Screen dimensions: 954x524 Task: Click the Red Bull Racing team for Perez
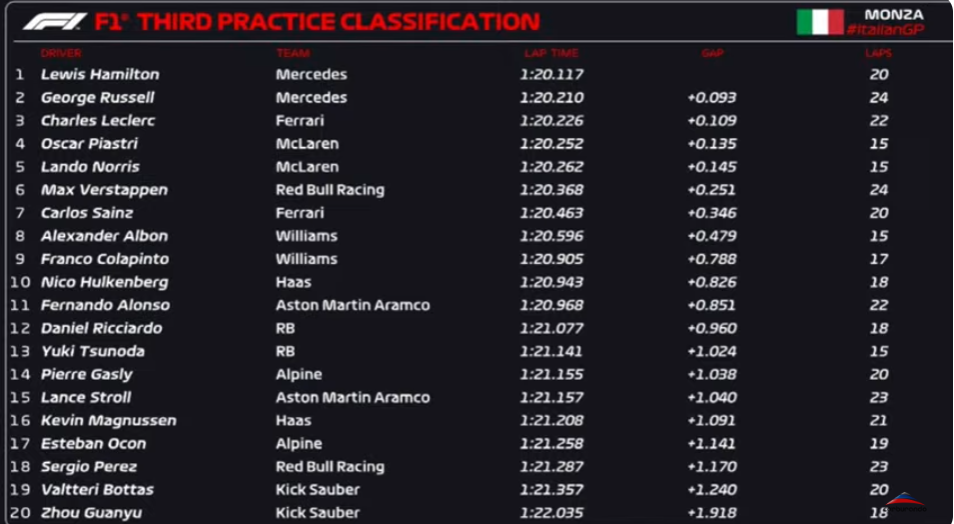330,466
